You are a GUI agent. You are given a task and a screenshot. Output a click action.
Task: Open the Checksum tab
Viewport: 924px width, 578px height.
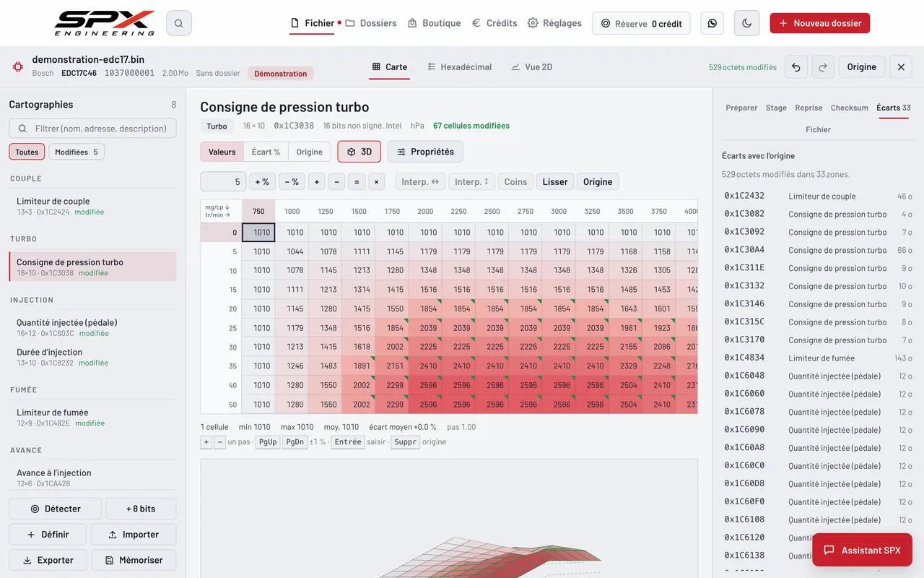click(x=849, y=108)
